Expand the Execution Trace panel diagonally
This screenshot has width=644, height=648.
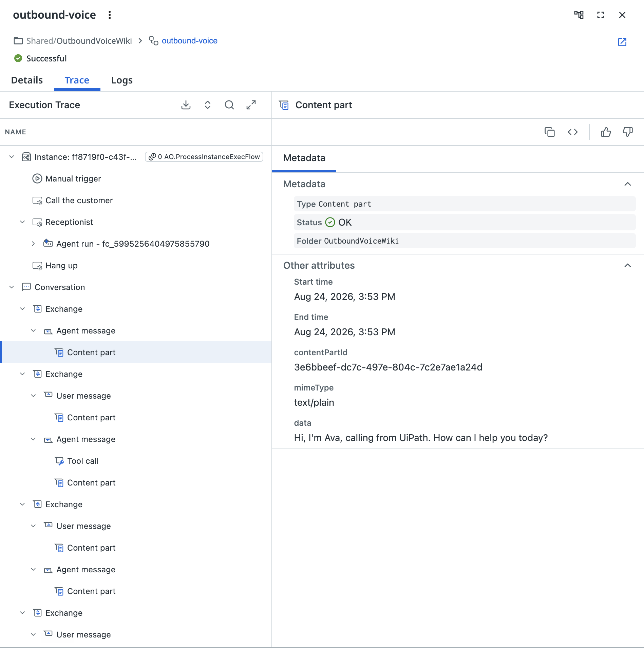pos(251,105)
